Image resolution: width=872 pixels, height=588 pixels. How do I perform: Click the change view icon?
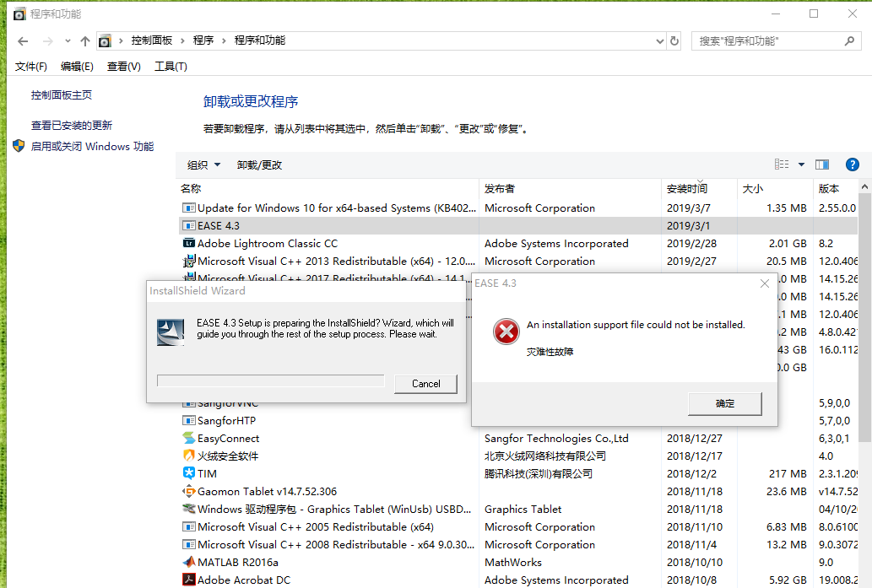(x=782, y=165)
